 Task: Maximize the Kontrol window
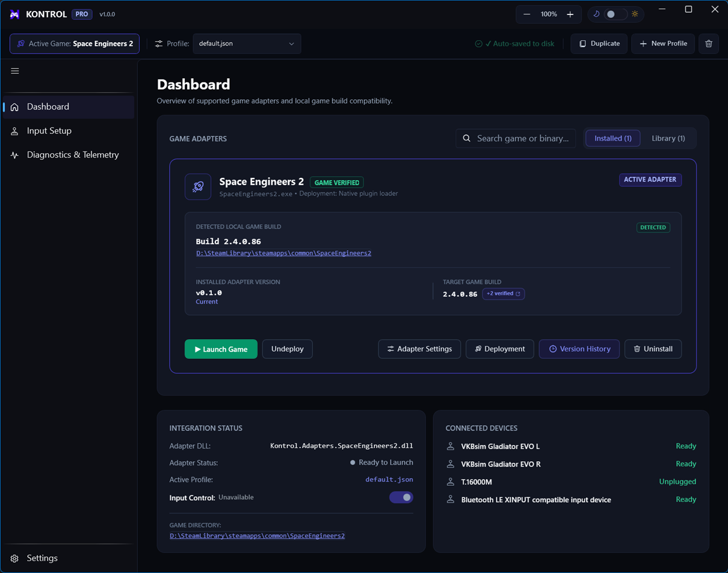(x=688, y=9)
